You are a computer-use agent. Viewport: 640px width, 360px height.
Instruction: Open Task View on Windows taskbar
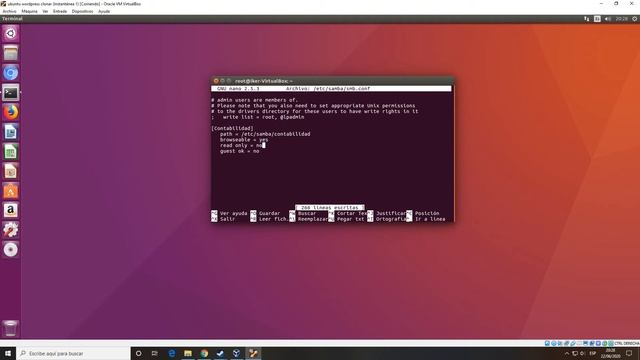(x=155, y=353)
